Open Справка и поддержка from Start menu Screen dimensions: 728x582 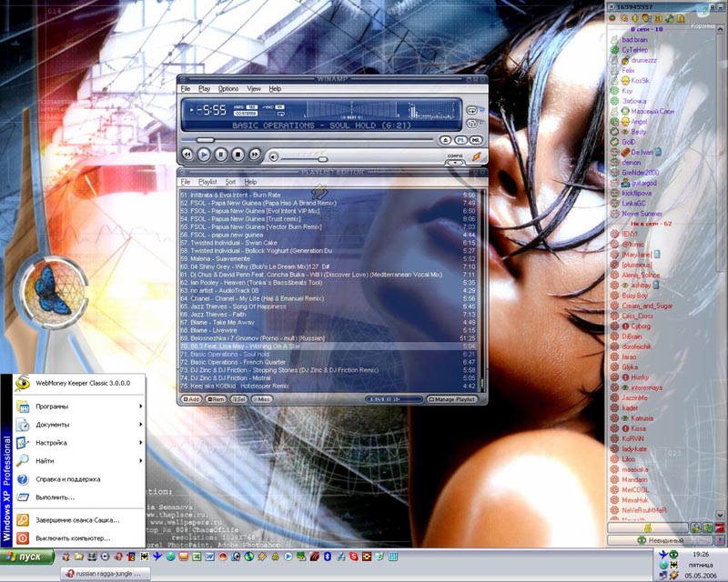(x=79, y=479)
